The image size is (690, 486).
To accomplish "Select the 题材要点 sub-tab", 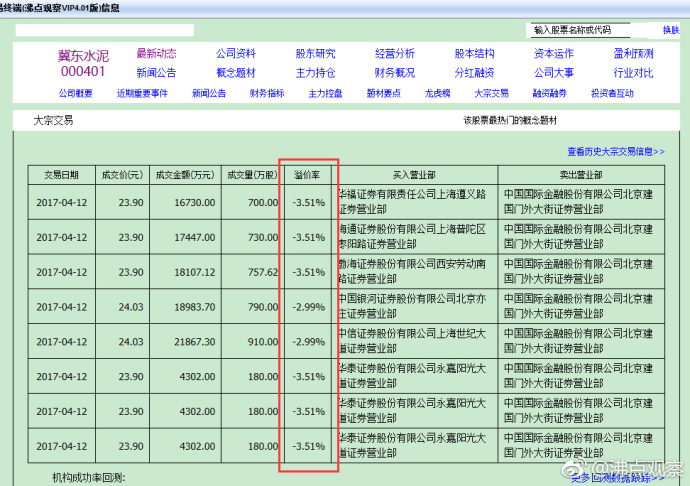I will click(x=384, y=93).
